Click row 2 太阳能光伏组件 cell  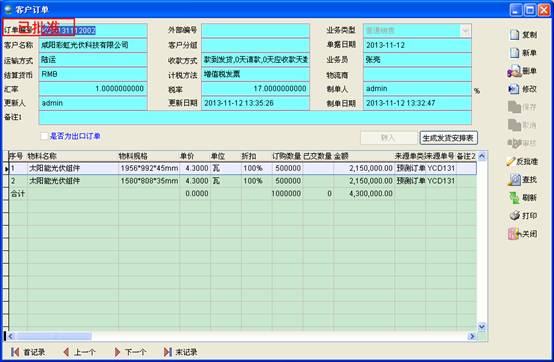click(72, 181)
